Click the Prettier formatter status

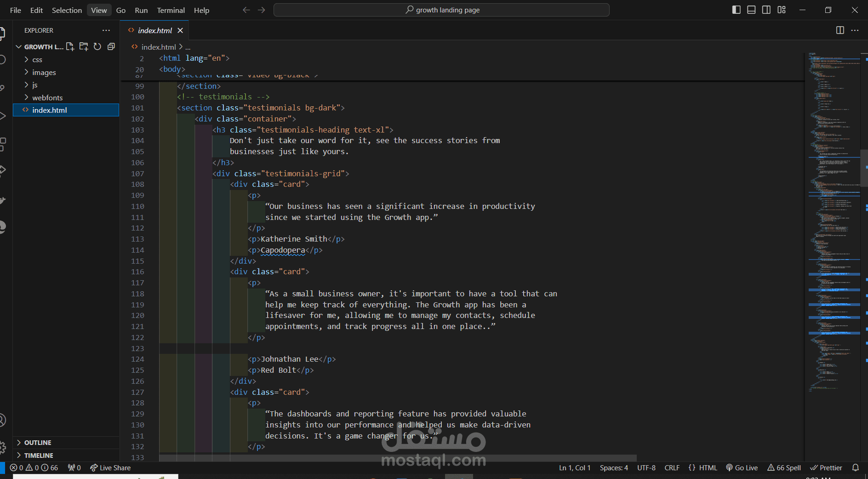click(x=826, y=467)
